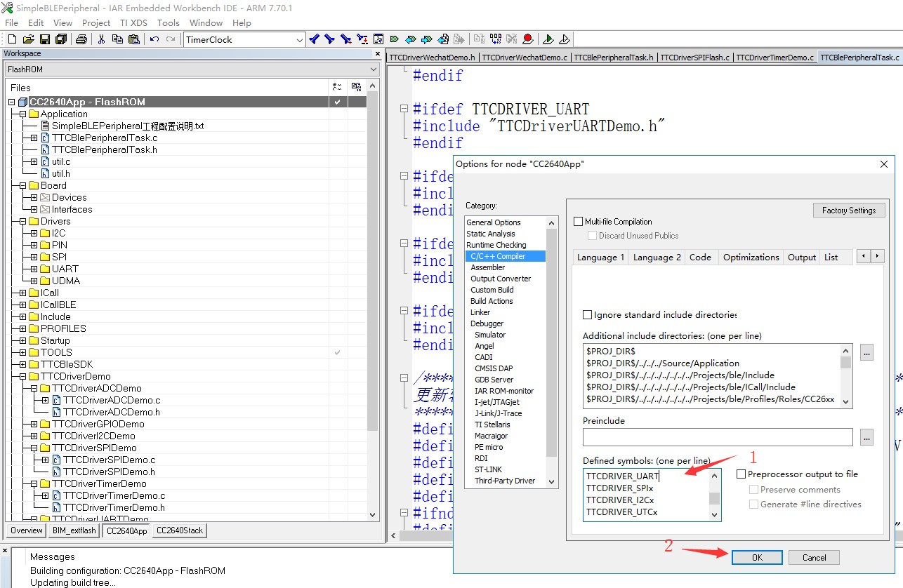Click the Factory Settings button
903x588 pixels.
pyautogui.click(x=849, y=211)
